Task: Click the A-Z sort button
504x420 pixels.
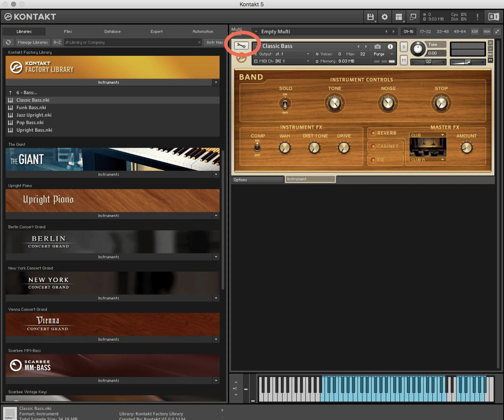Action: 57,42
